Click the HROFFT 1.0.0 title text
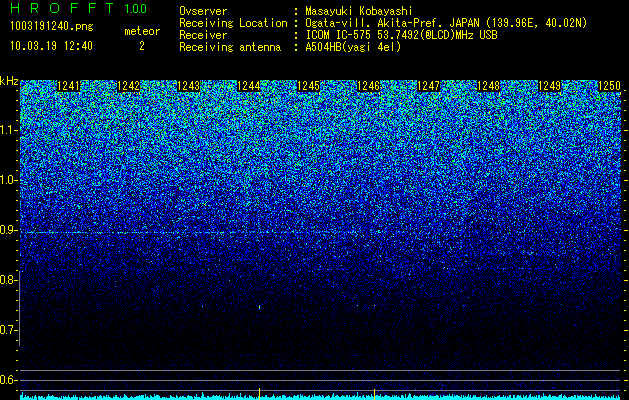The image size is (629, 400). coord(79,8)
